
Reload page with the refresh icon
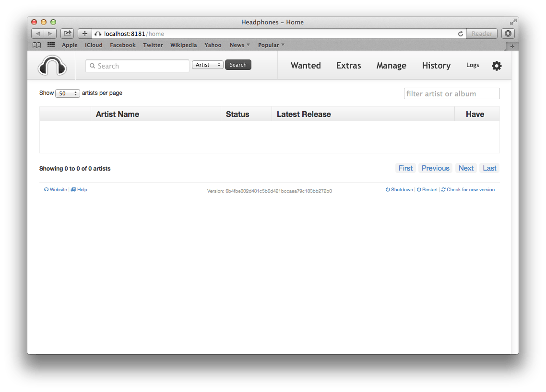tap(461, 34)
